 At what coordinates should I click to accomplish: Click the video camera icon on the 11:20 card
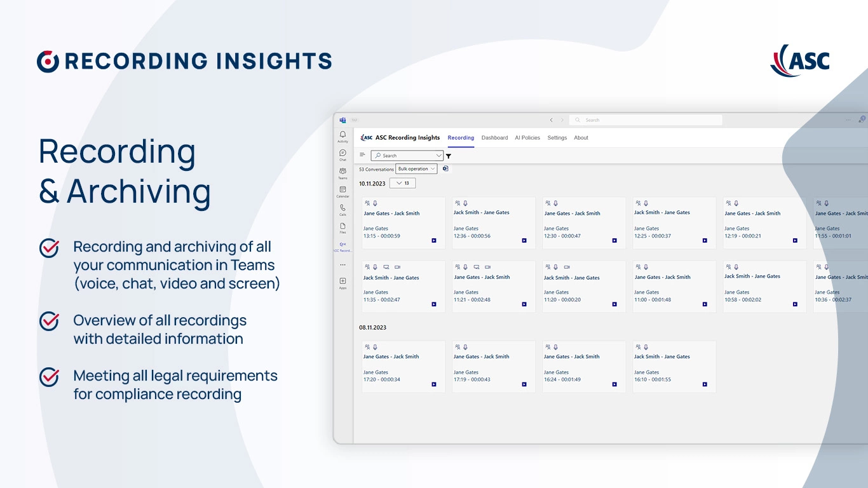tap(567, 268)
